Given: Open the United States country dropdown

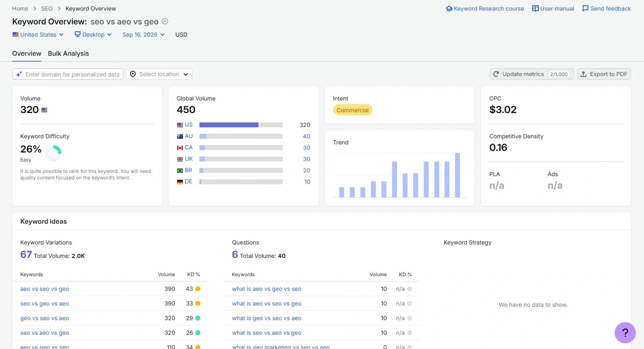Looking at the screenshot, I should pyautogui.click(x=38, y=35).
